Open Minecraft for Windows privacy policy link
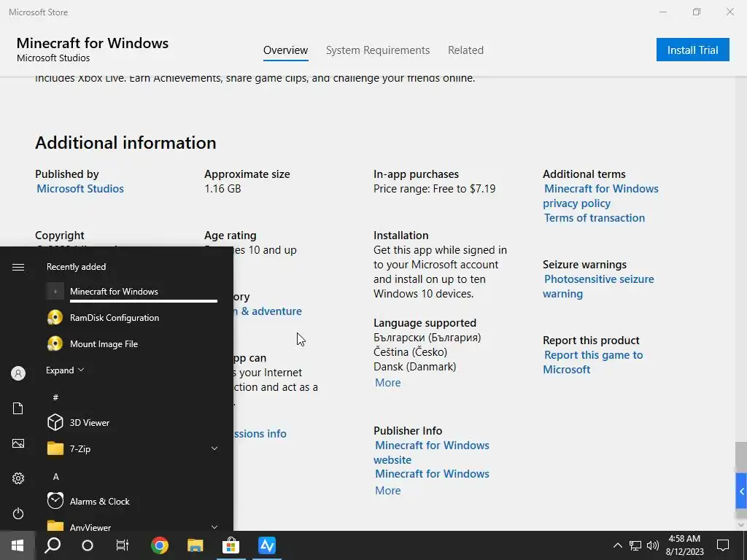This screenshot has width=747, height=560. click(x=601, y=195)
